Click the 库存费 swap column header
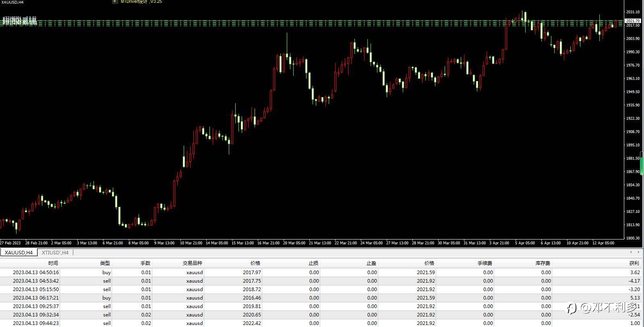 pos(543,263)
